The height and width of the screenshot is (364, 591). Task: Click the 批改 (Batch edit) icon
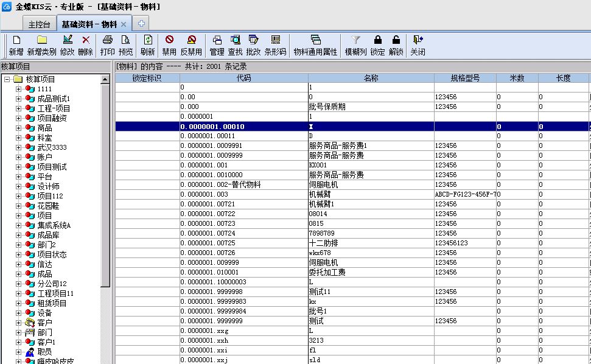click(253, 40)
